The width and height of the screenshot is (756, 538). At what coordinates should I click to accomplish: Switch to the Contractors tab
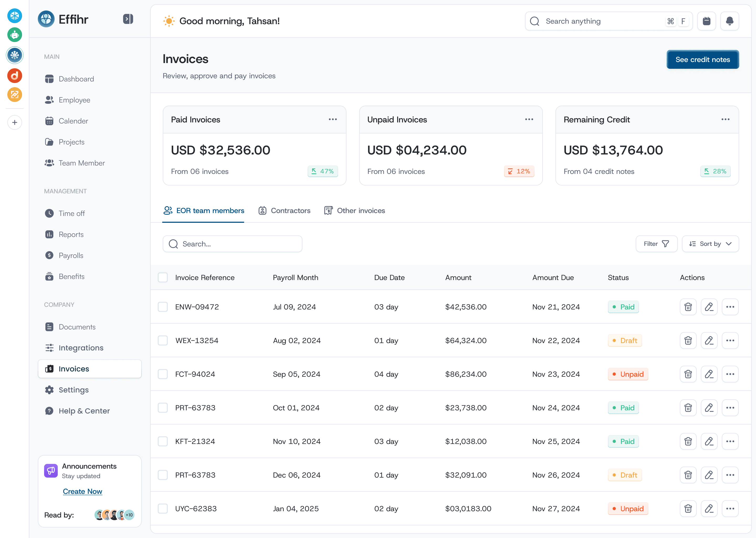click(x=284, y=211)
